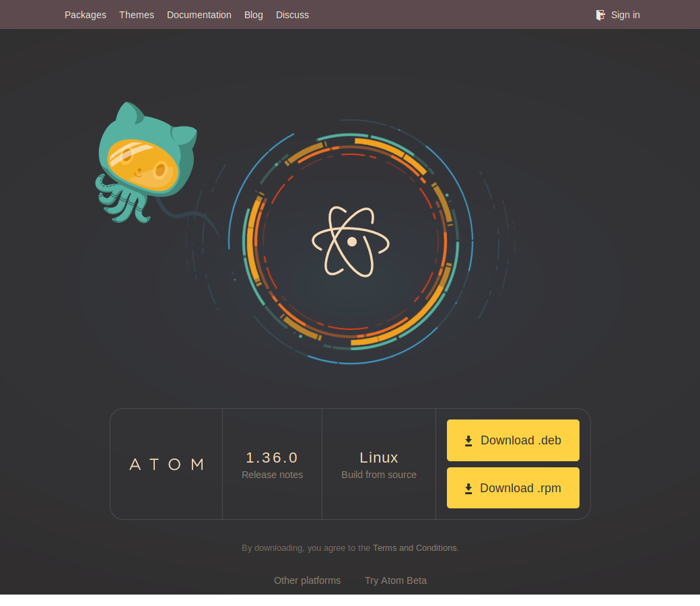
Task: Open the Packages nav link
Action: 85,15
